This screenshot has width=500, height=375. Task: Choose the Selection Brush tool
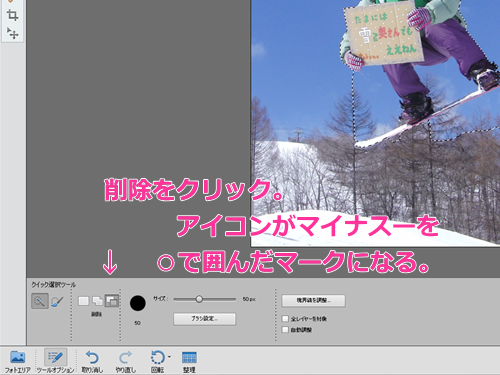point(57,301)
